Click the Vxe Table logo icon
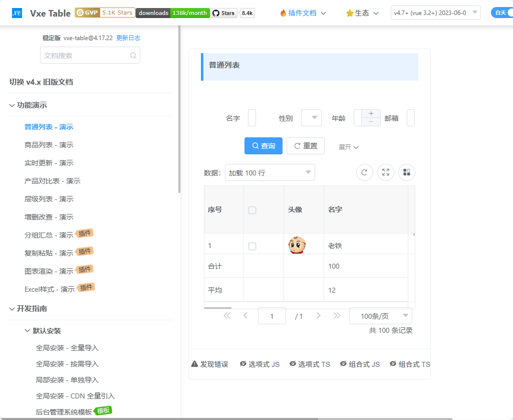 [x=17, y=13]
